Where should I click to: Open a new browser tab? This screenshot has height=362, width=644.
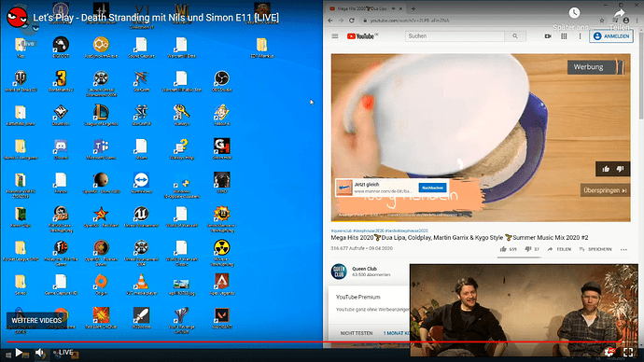413,8
